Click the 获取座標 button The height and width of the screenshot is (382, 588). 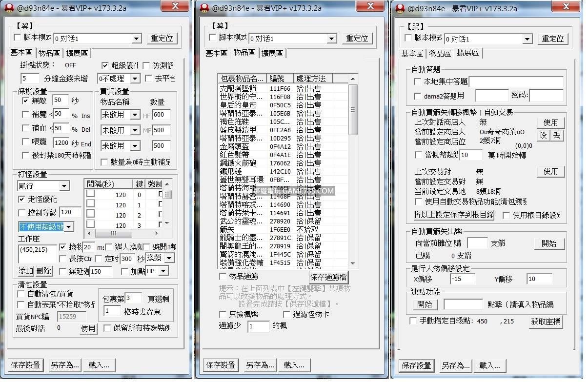pyautogui.click(x=546, y=322)
